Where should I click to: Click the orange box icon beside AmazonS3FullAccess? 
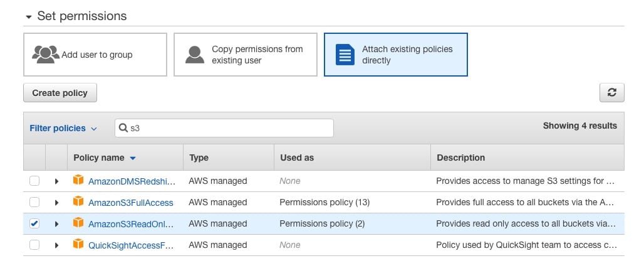(x=78, y=201)
